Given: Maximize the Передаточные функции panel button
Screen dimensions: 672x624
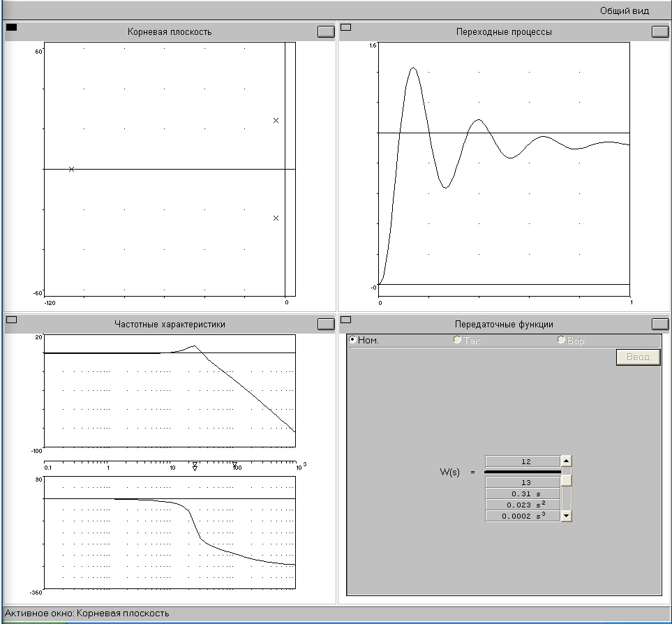Looking at the screenshot, I should (660, 325).
